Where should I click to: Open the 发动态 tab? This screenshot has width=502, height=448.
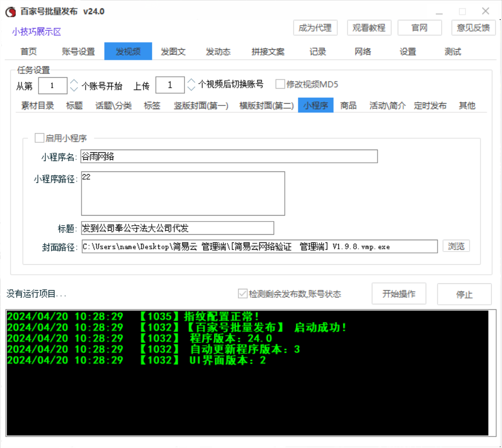coord(218,51)
